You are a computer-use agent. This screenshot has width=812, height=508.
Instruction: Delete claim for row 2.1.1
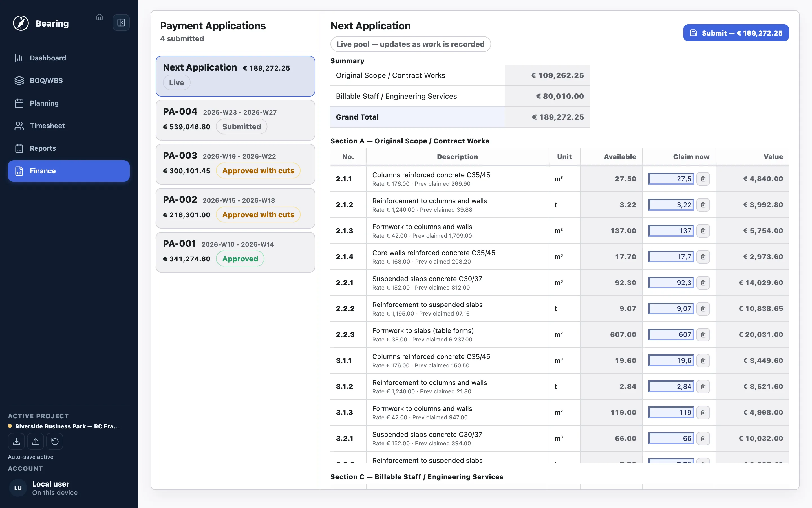[703, 179]
